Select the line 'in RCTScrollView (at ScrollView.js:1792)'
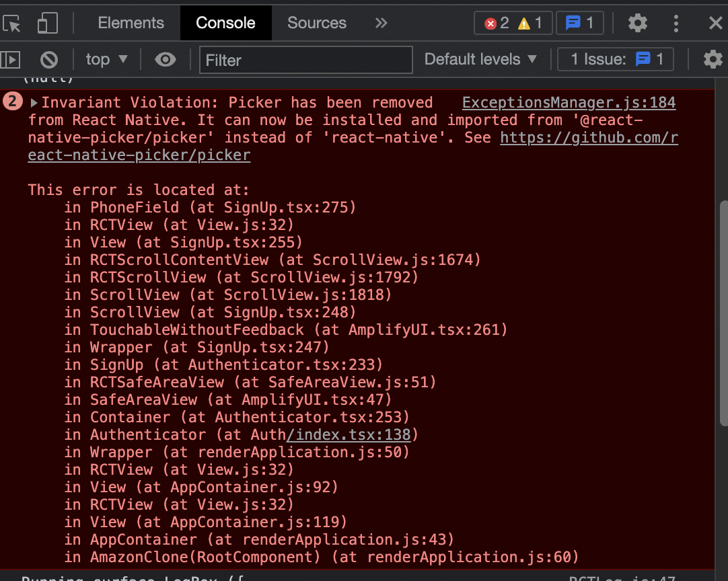This screenshot has height=581, width=728. [x=242, y=278]
